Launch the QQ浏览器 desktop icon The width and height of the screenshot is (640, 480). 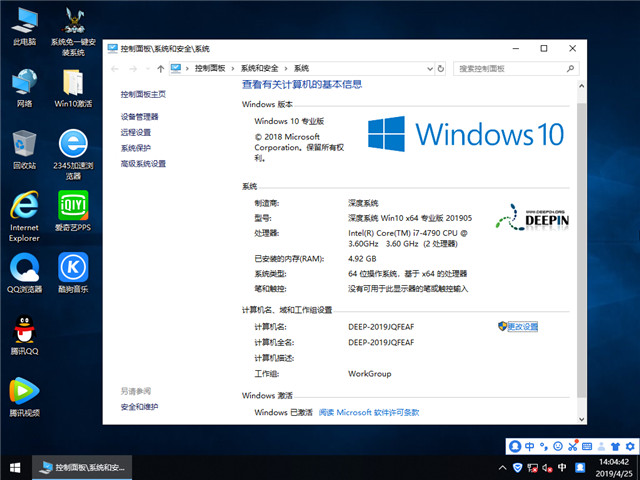click(x=24, y=273)
